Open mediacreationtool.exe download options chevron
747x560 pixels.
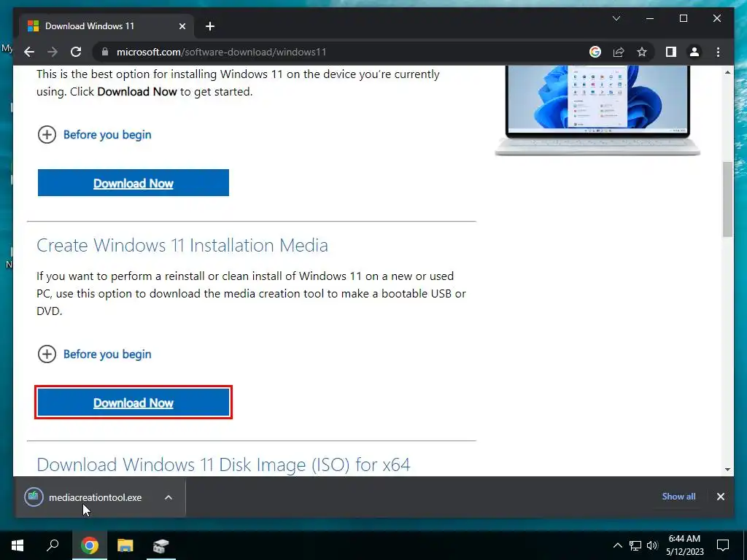[x=169, y=497]
